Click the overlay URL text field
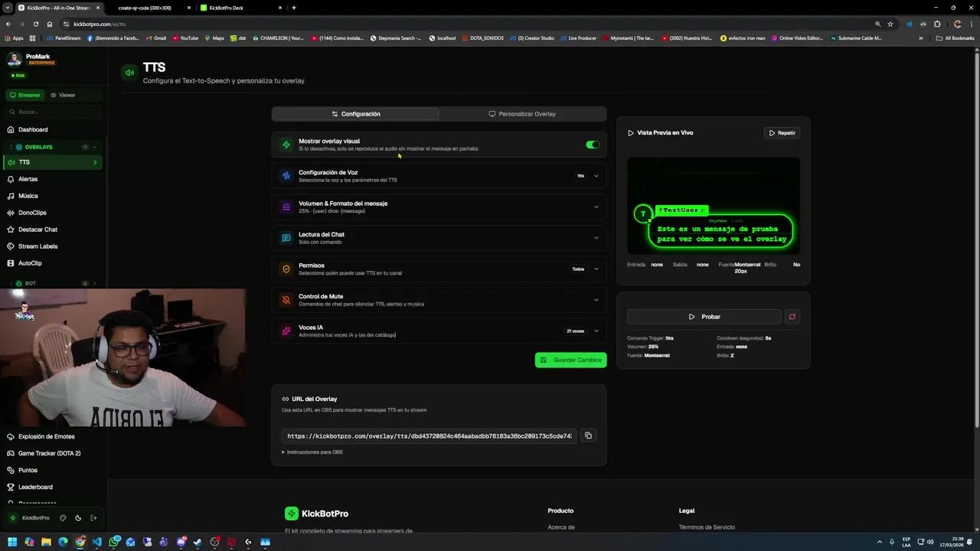This screenshot has height=551, width=980. [430, 436]
